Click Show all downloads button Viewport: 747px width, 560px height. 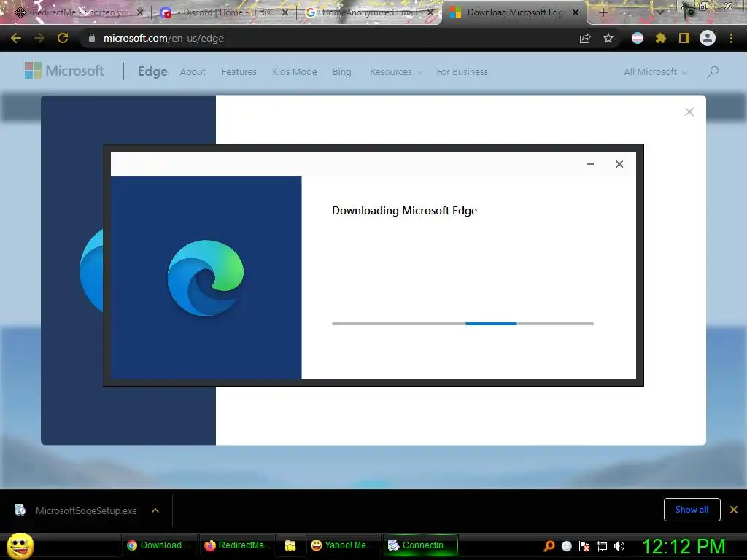(x=692, y=510)
